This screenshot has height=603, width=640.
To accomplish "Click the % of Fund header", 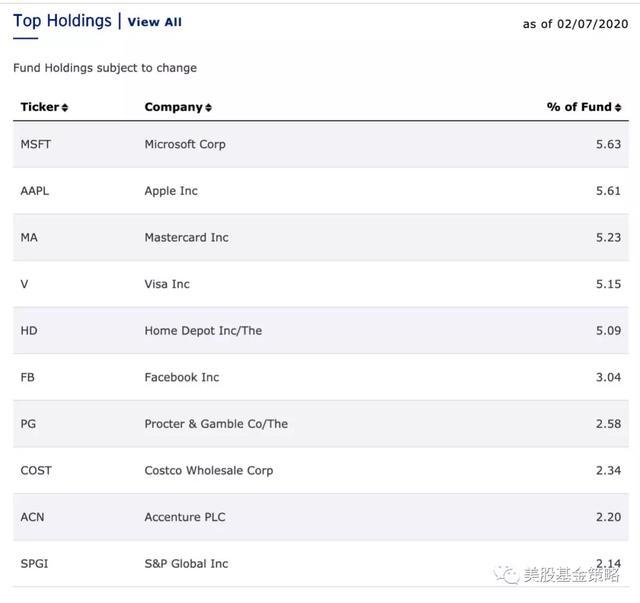I will (579, 107).
